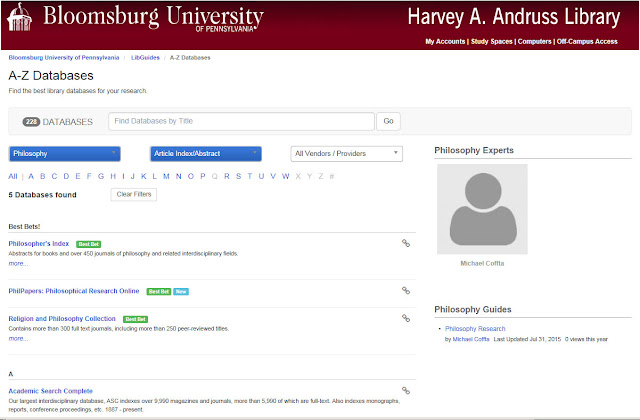Click link icon for Academic Search Complete
640x420 pixels.
tap(406, 391)
